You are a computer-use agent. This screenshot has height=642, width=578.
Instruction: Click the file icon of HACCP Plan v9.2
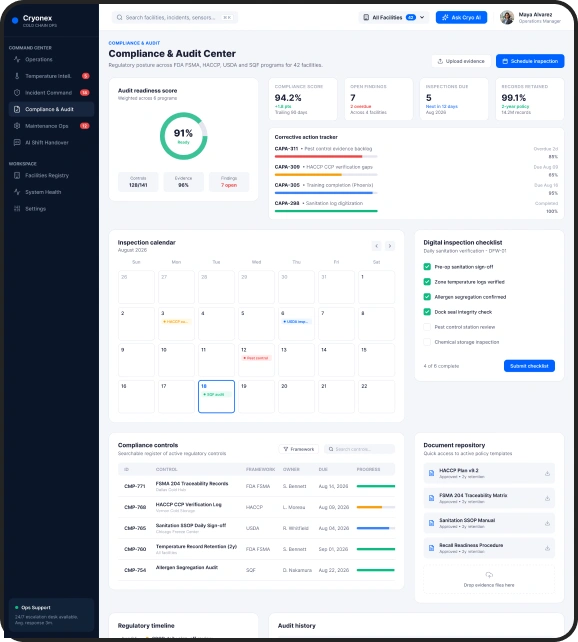pos(431,473)
